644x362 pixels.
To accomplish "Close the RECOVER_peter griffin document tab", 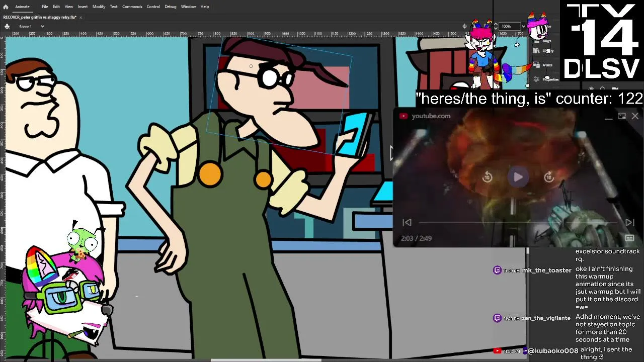I will [x=80, y=17].
